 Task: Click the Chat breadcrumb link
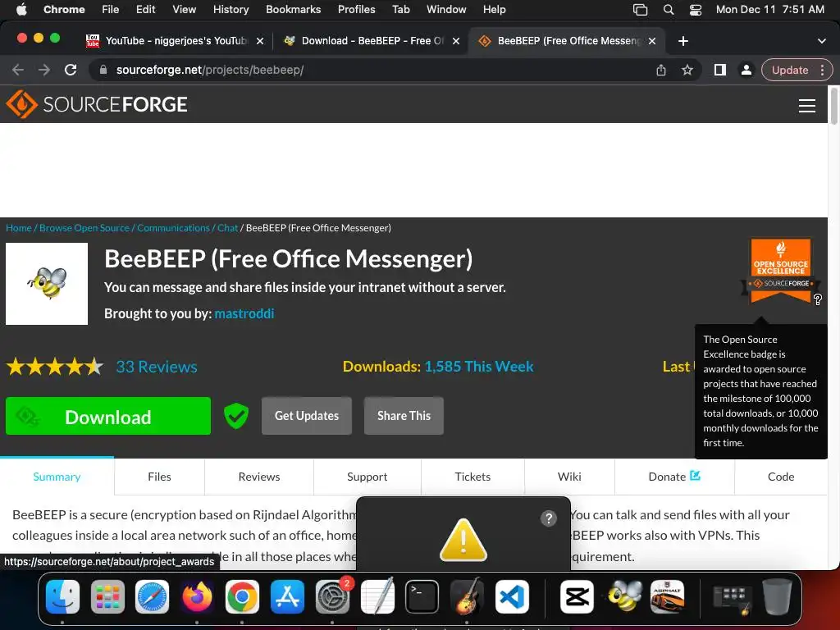tap(228, 228)
